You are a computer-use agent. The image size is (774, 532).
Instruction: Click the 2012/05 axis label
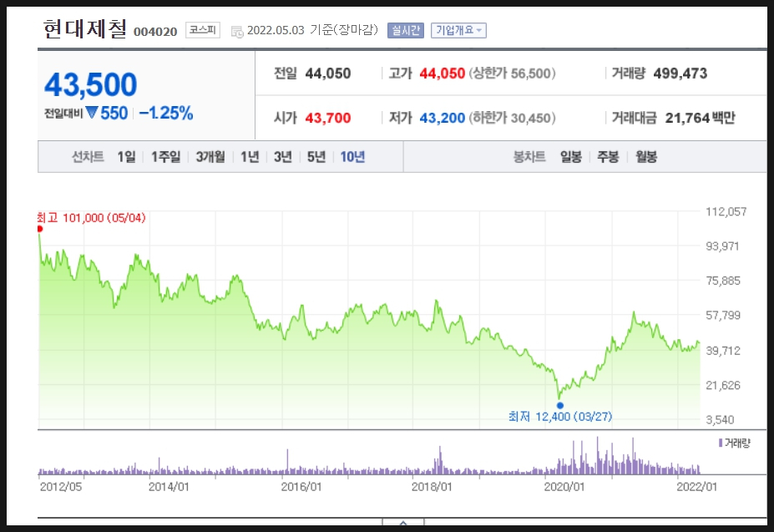[61, 487]
